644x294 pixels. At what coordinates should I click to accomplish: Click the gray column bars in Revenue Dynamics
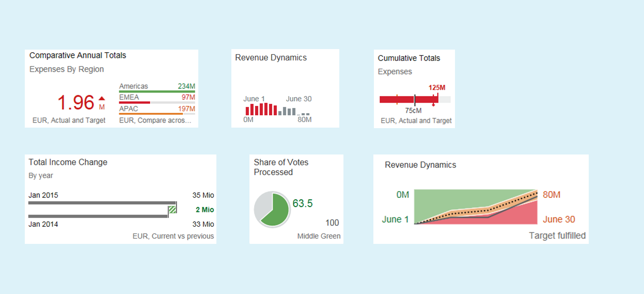[288, 112]
